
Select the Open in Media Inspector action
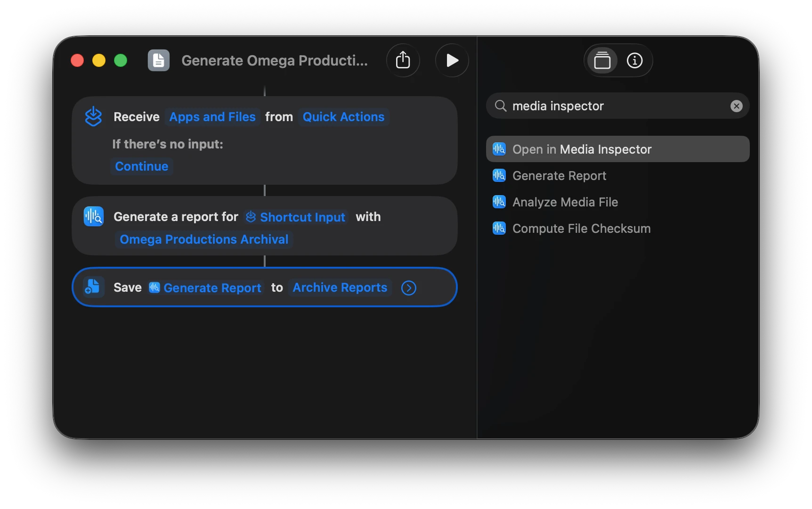point(617,149)
